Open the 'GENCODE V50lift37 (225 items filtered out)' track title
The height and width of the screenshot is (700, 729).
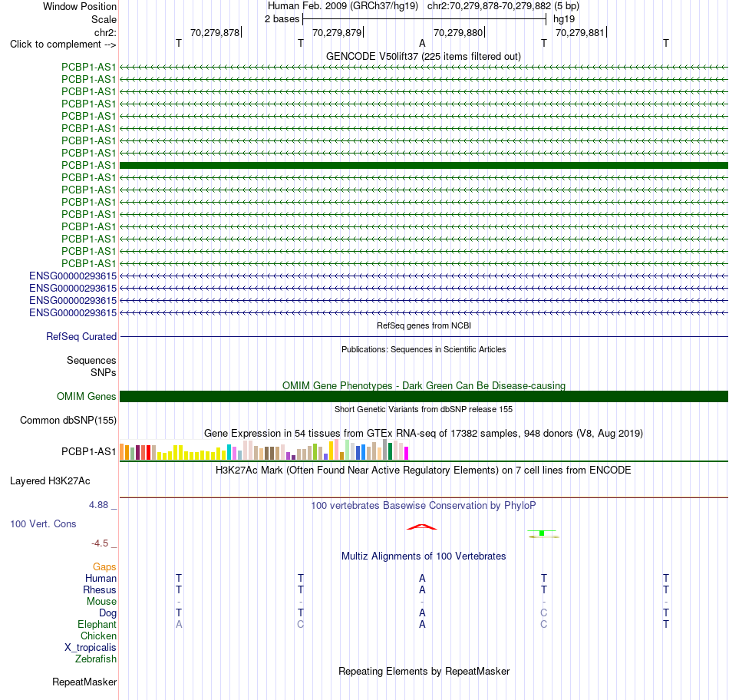click(424, 56)
